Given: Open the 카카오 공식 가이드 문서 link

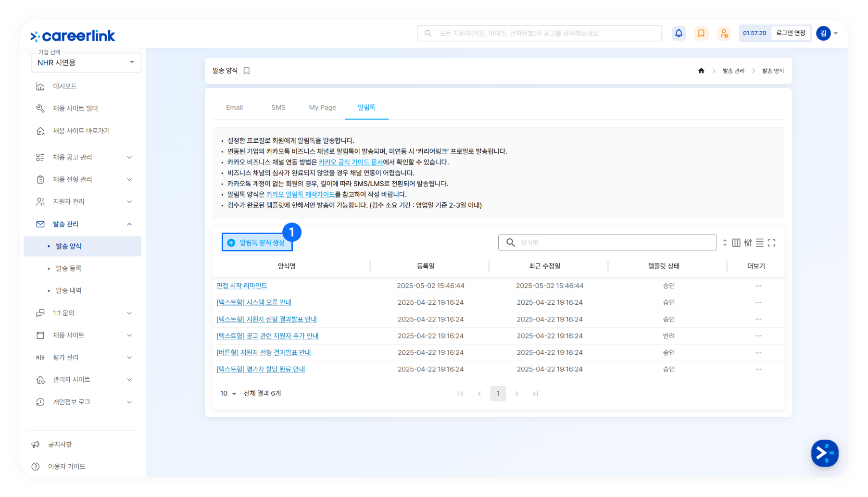Looking at the screenshot, I should [351, 162].
